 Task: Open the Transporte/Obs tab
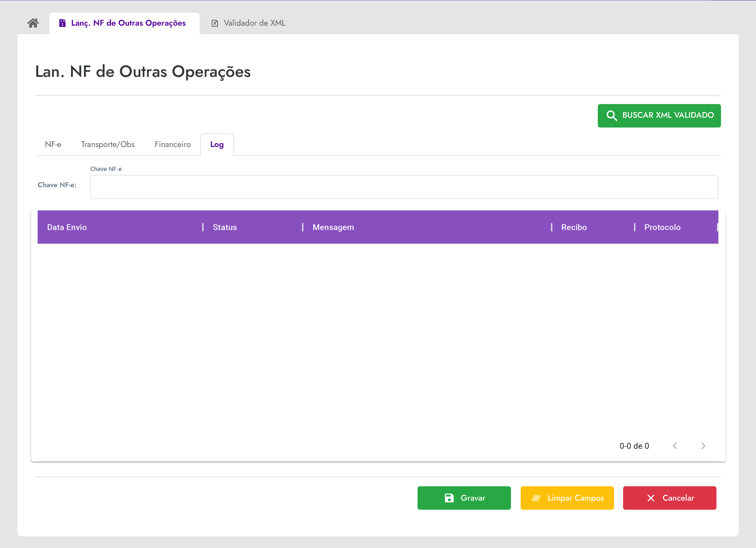[108, 144]
